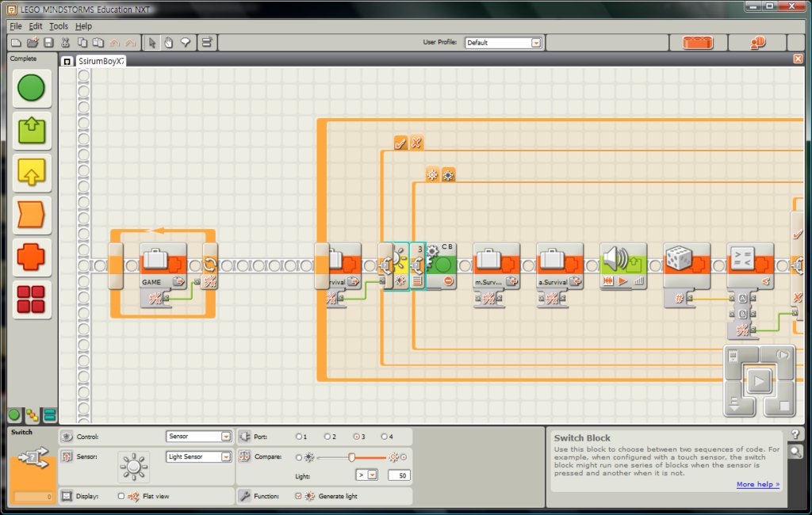Screen dimensions: 812x515
Task: Select the a.Survival variable block
Action: coord(560,265)
